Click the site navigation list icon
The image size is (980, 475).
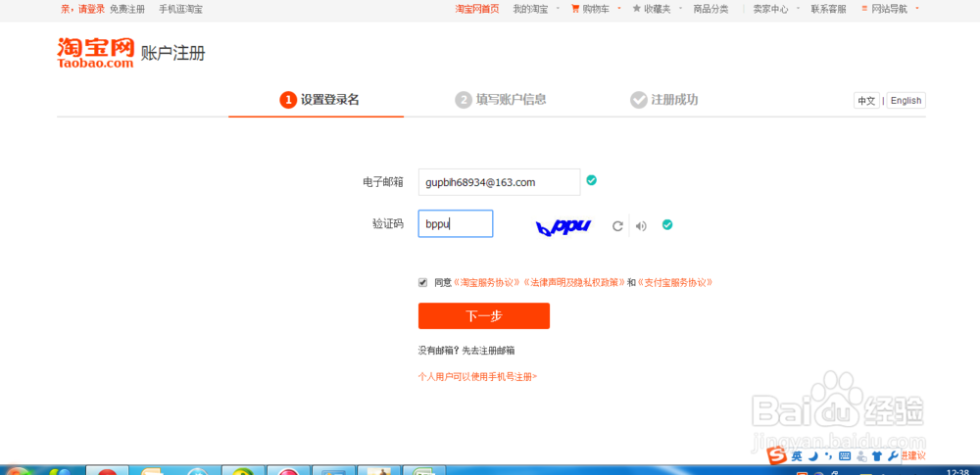coord(864,9)
